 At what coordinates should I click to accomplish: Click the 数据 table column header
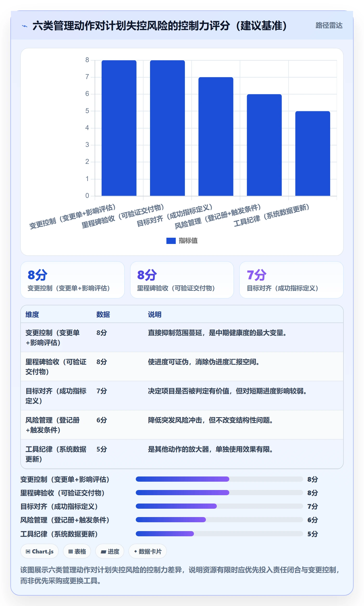click(103, 314)
